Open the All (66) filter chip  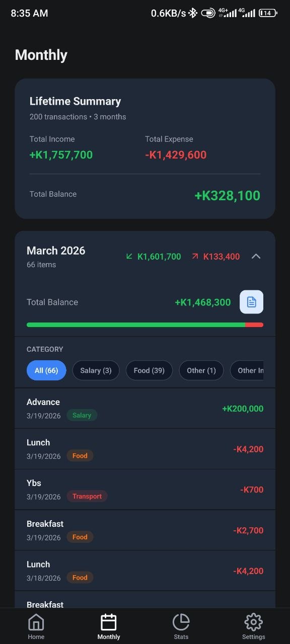coord(46,370)
